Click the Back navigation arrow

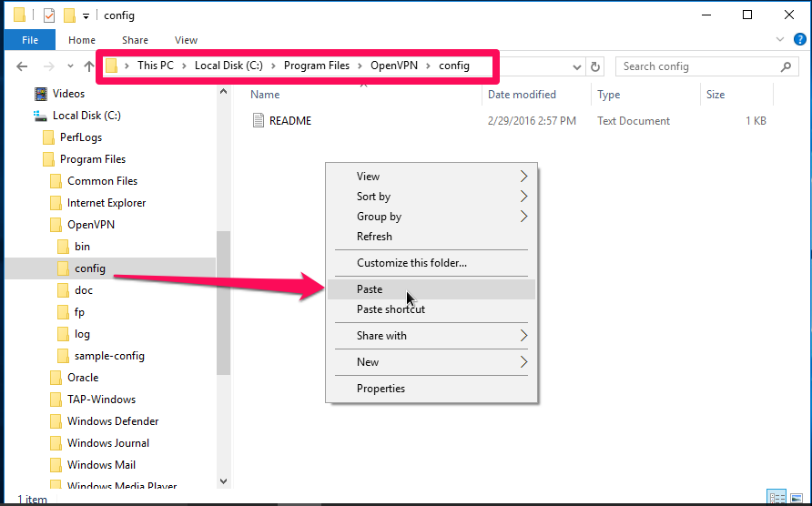click(22, 66)
